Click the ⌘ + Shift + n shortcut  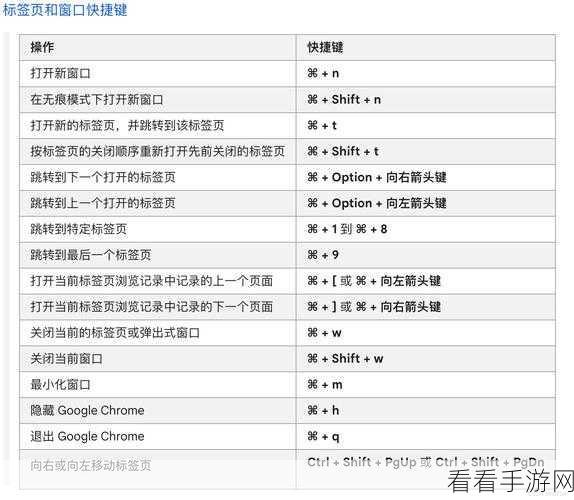344,100
